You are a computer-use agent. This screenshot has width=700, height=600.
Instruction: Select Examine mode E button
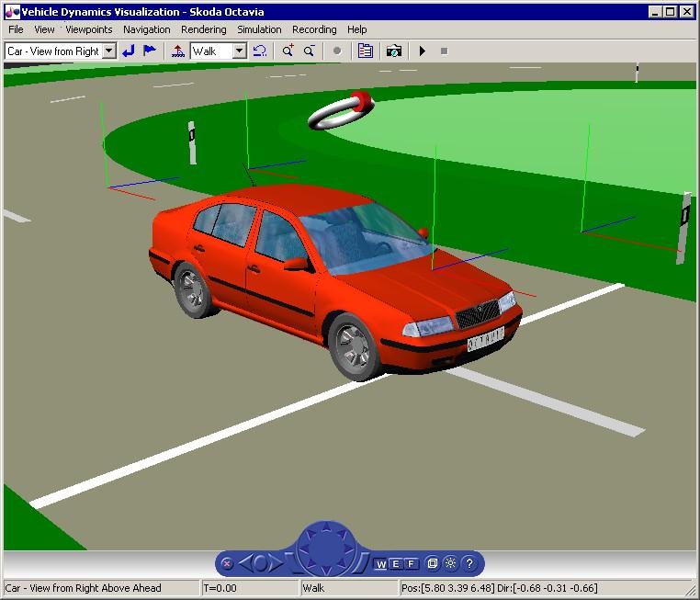pos(396,564)
